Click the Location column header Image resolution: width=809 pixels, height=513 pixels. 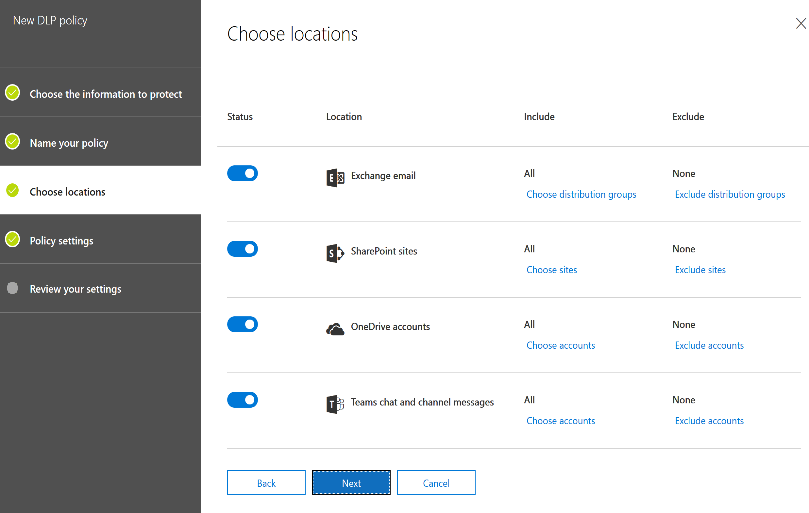point(344,117)
